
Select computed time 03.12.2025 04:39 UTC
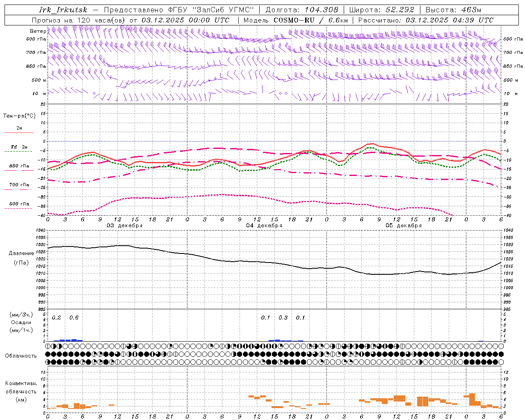click(450, 20)
